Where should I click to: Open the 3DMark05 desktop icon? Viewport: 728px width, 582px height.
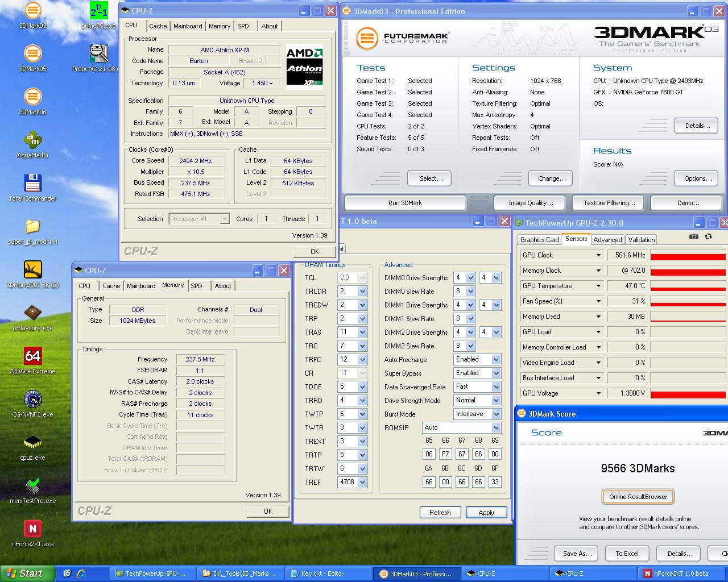click(32, 59)
